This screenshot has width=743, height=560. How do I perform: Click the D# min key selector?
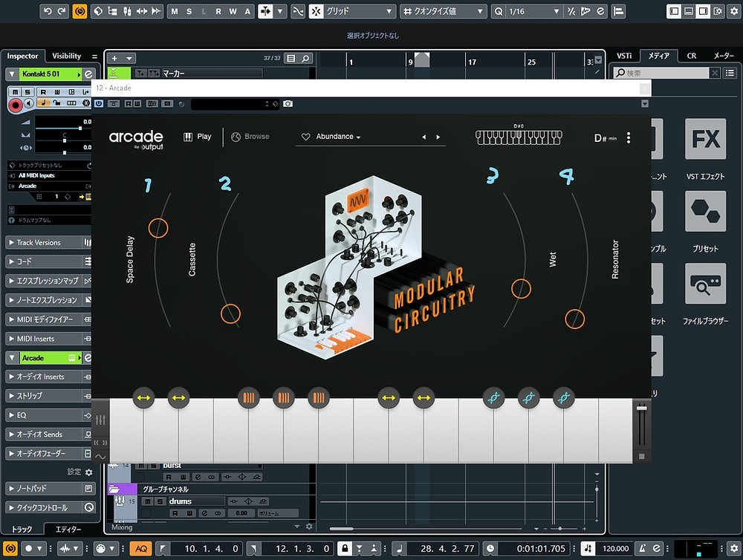point(606,138)
